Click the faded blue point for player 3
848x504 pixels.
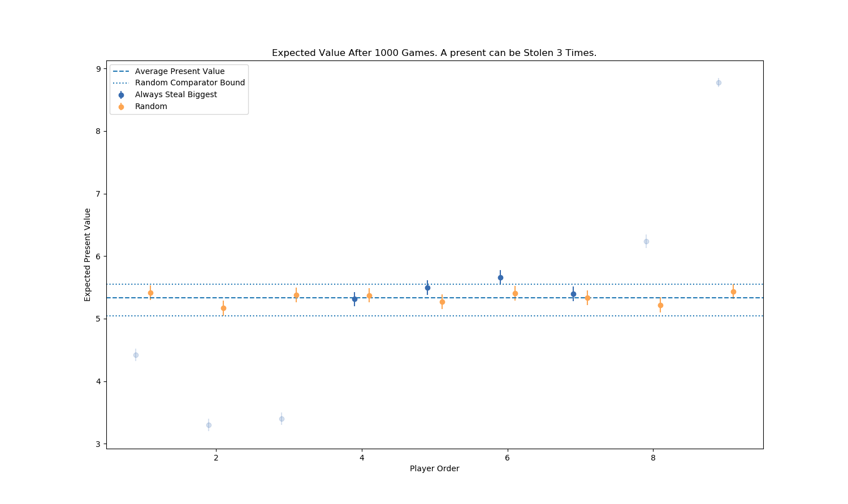coord(282,419)
